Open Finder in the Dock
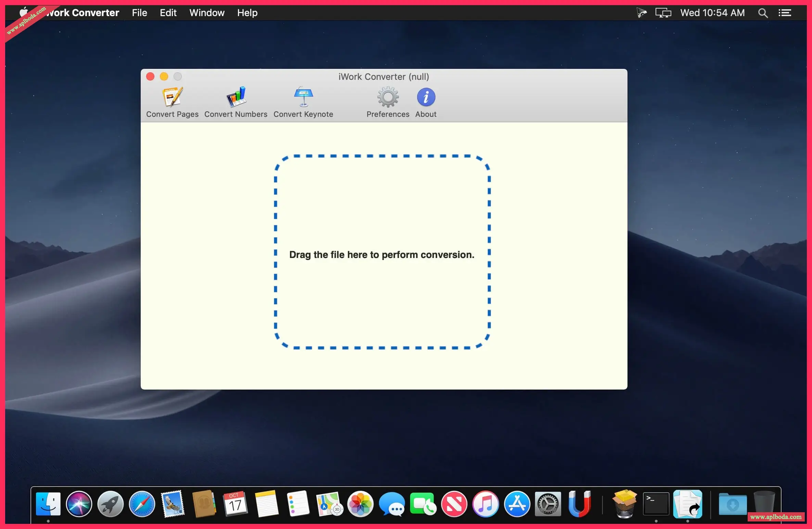812x529 pixels. (48, 504)
